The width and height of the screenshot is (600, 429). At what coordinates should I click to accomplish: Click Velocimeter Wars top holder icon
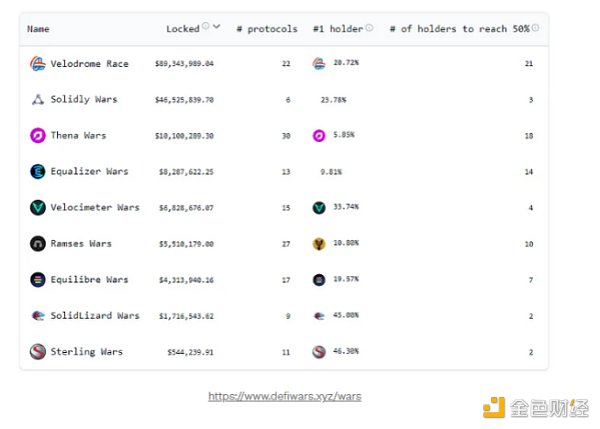(319, 208)
